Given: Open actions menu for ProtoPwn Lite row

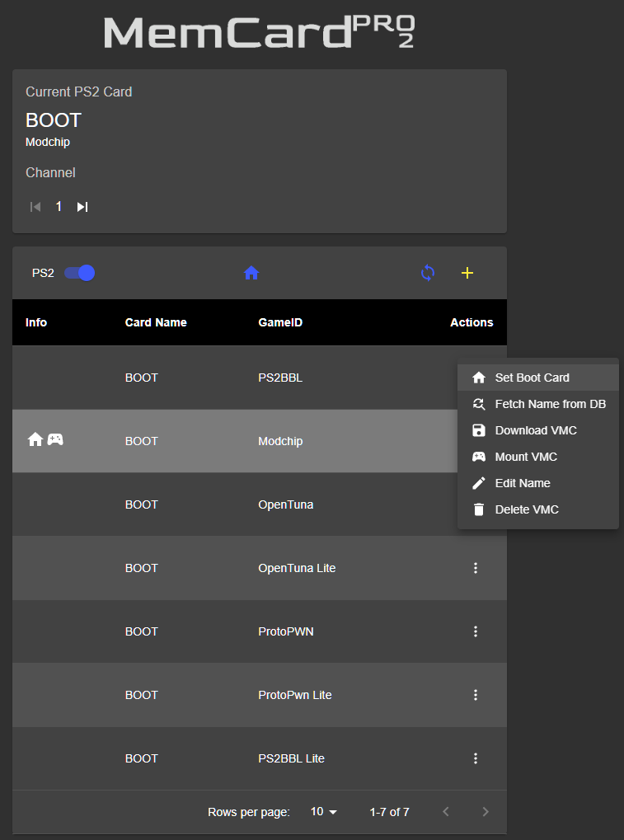Looking at the screenshot, I should [476, 695].
